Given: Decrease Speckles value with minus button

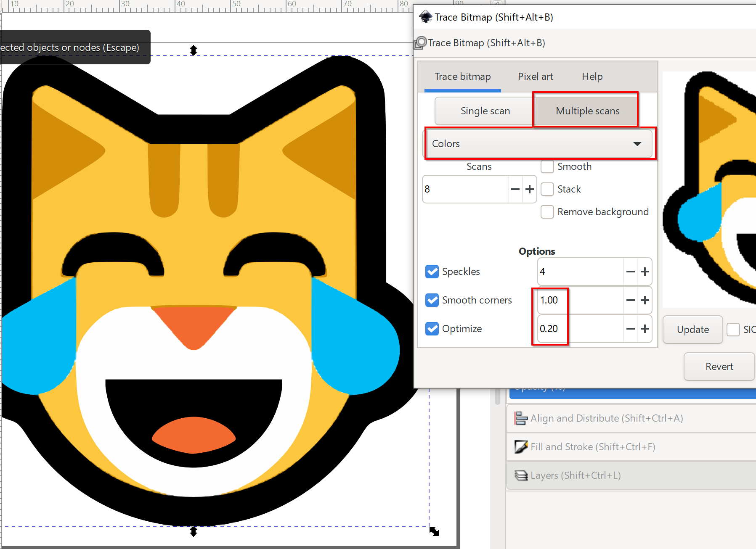Looking at the screenshot, I should (x=630, y=272).
